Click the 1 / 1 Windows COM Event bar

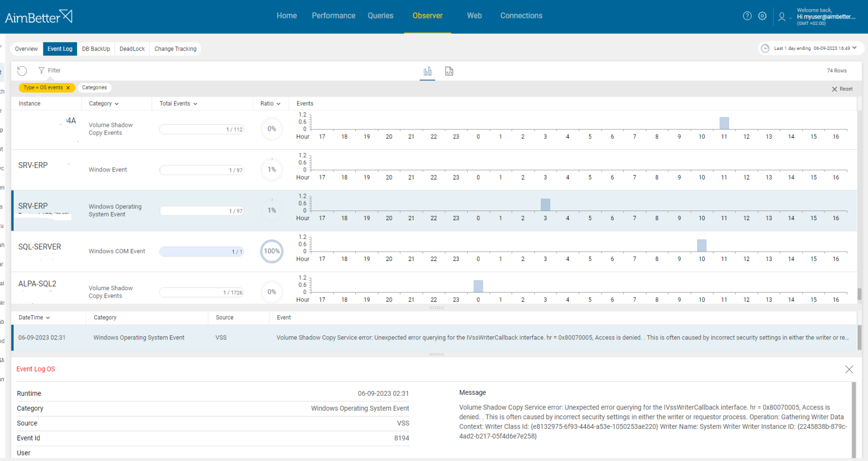(201, 252)
